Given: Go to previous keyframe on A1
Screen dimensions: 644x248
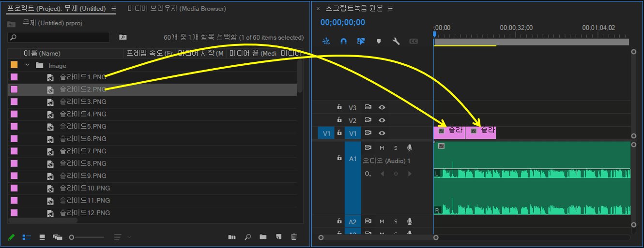Looking at the screenshot, I should coord(382,174).
